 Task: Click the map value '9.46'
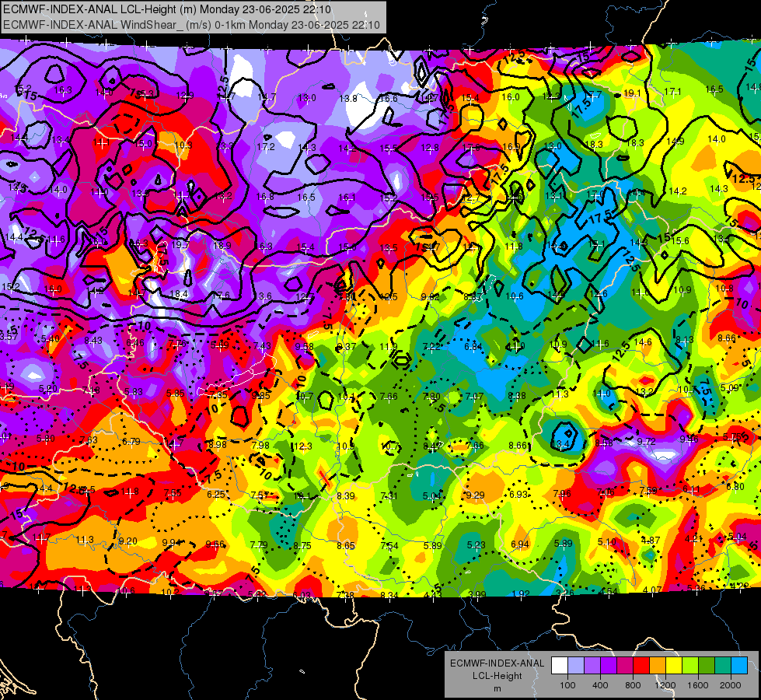tap(689, 439)
